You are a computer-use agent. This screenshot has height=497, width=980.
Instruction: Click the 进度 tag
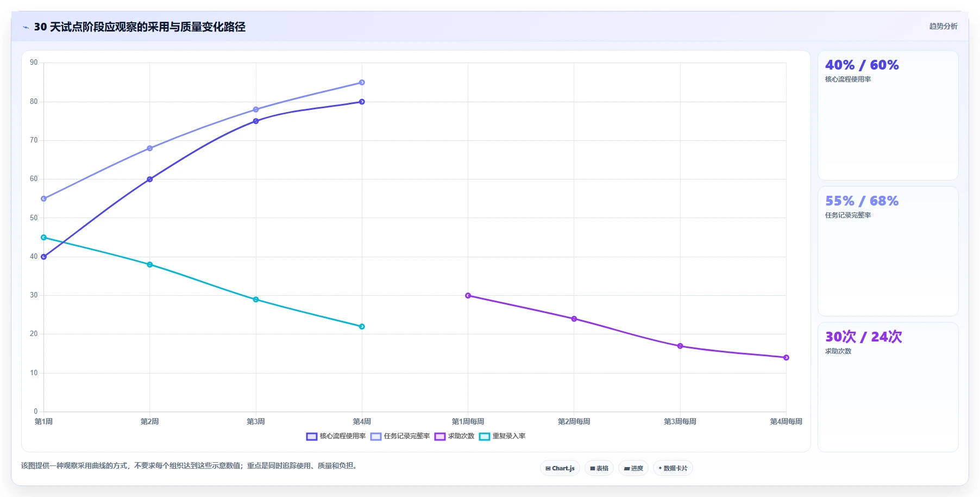pos(633,468)
